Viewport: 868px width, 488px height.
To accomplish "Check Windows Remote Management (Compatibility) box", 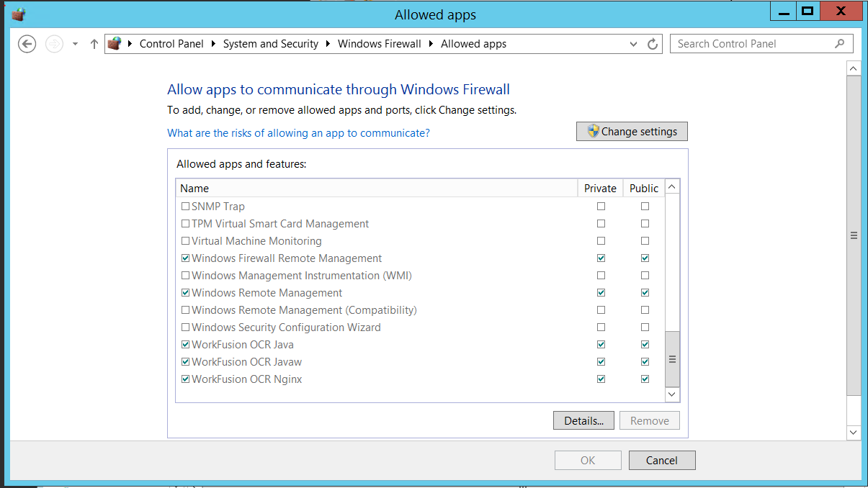I will pyautogui.click(x=186, y=310).
